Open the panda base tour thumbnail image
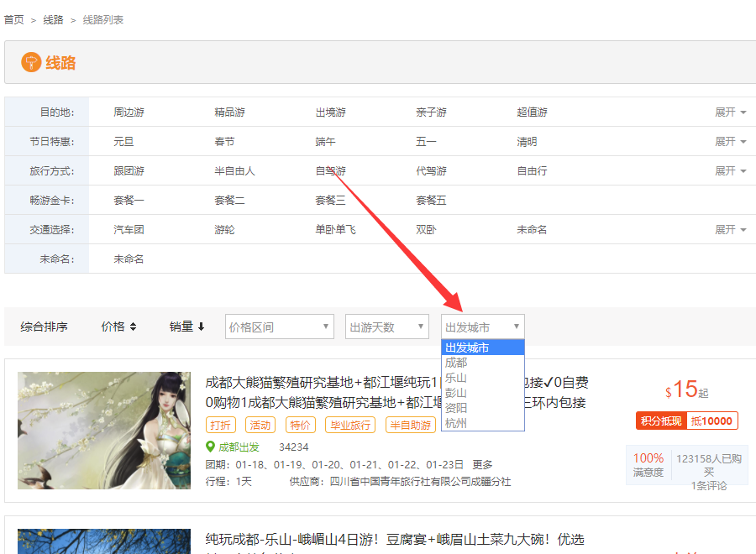This screenshot has height=554, width=756. coord(104,431)
